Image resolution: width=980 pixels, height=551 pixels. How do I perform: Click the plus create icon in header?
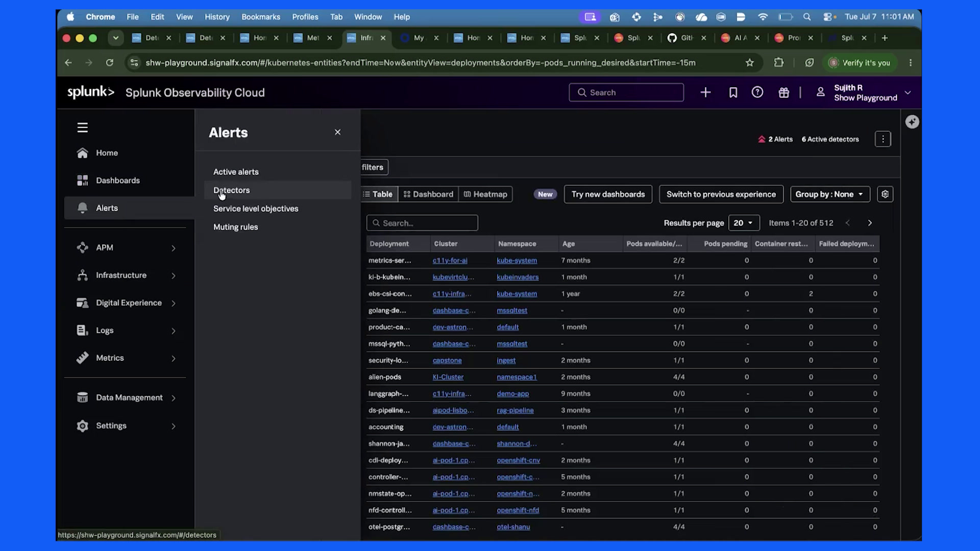(x=705, y=92)
